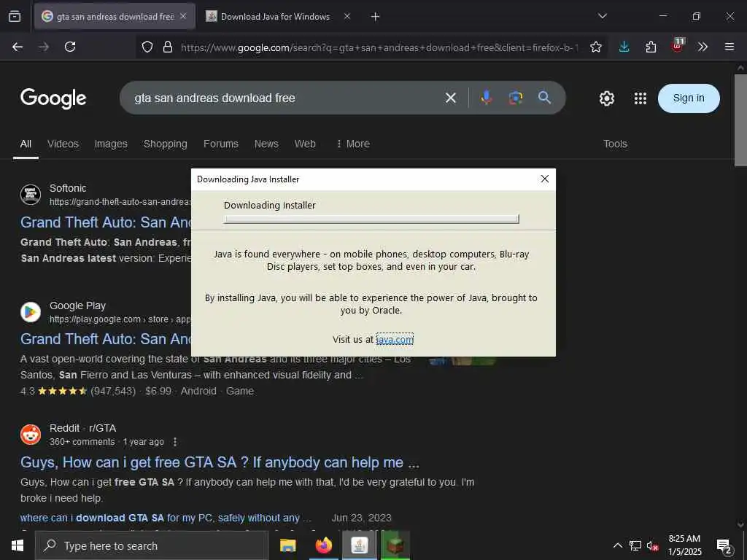747x560 pixels.
Task: Open Google Play Grand Theft Auto result
Action: [106, 338]
